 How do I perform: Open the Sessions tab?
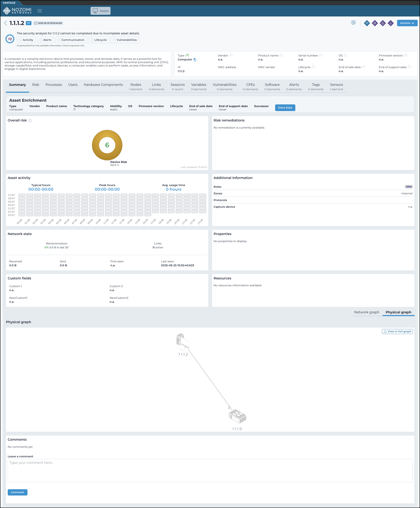(177, 87)
